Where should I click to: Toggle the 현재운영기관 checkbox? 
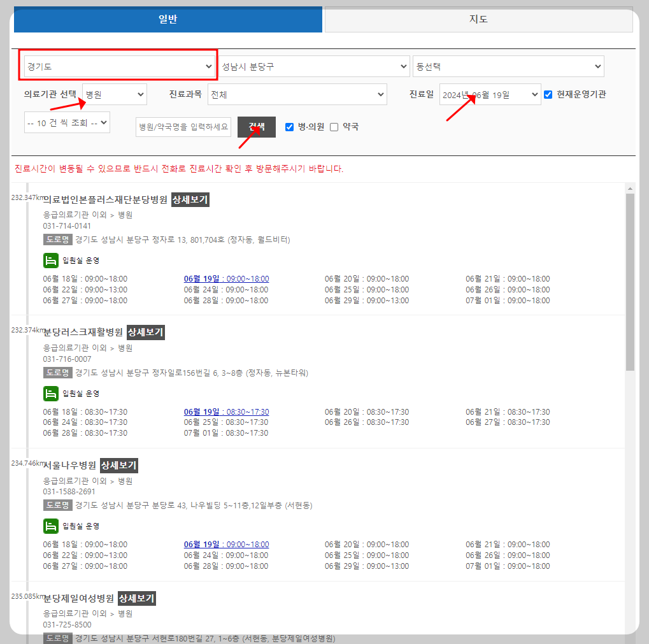click(548, 94)
